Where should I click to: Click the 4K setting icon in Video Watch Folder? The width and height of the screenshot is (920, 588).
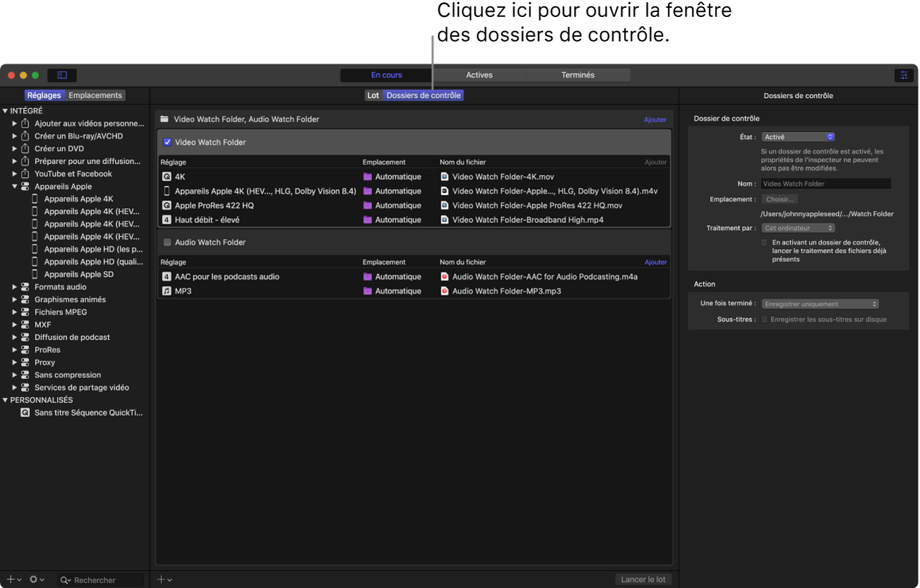[167, 176]
